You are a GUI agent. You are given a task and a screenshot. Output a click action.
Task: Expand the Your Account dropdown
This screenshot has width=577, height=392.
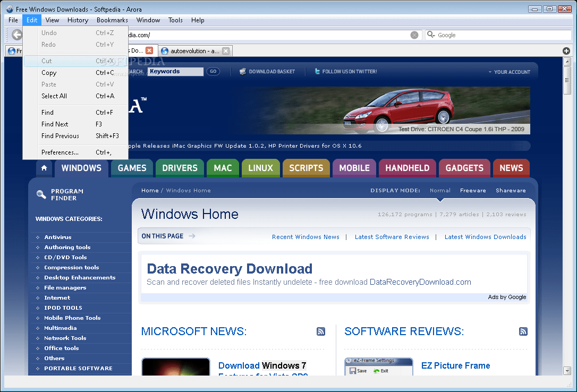(x=510, y=72)
